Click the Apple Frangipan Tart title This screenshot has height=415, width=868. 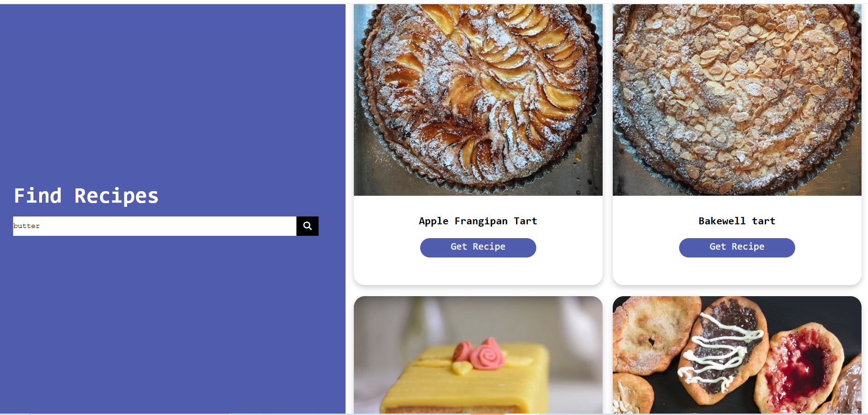tap(478, 221)
